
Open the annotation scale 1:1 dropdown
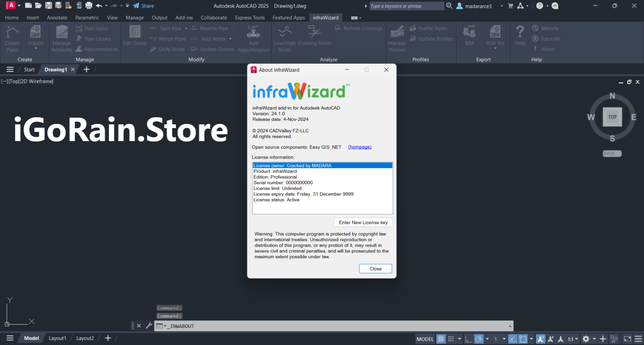(x=575, y=339)
